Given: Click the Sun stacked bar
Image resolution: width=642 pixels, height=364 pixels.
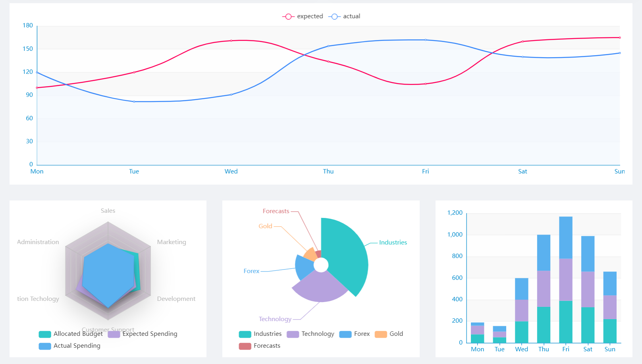Looking at the screenshot, I should click(610, 307).
